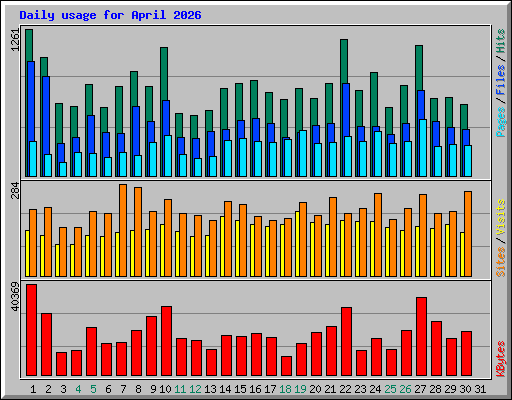Click day 7 label on x-axis
This screenshot has width=512, height=400.
[123, 389]
